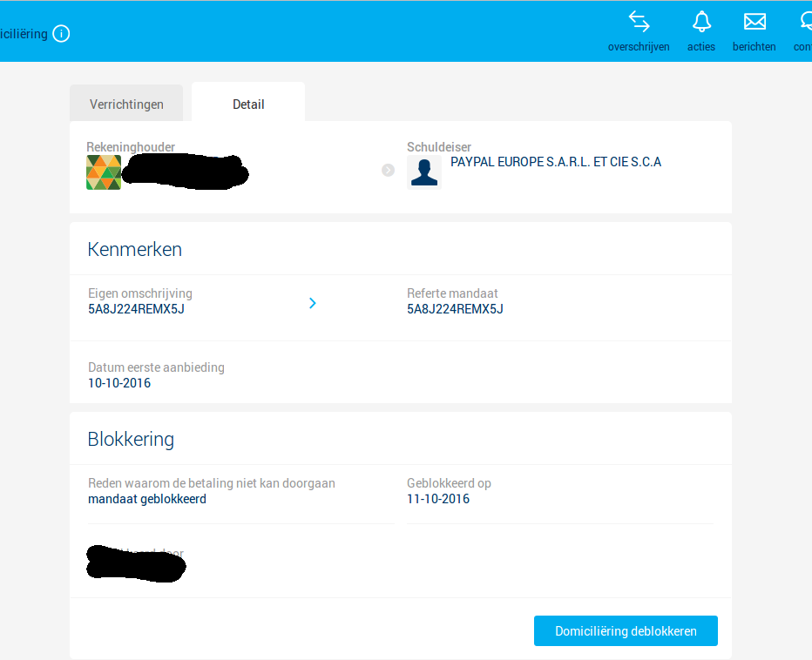
Task: Click the contact speech bubble icon
Action: [805, 22]
